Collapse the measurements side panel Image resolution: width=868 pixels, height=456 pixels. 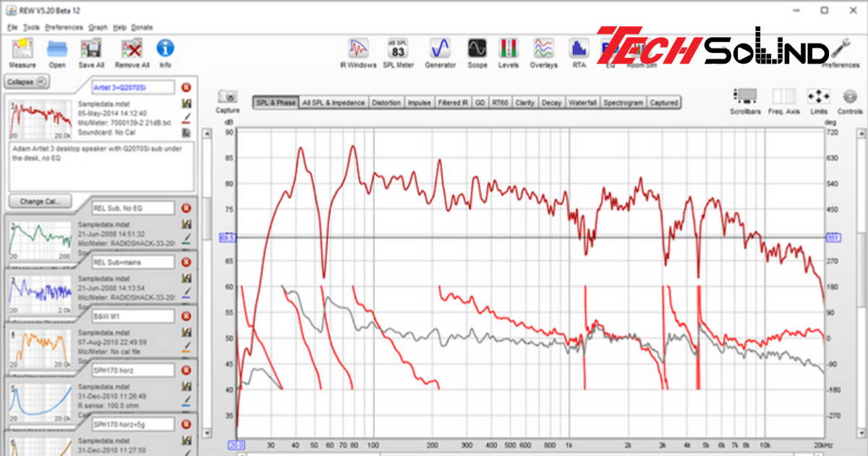pos(26,82)
